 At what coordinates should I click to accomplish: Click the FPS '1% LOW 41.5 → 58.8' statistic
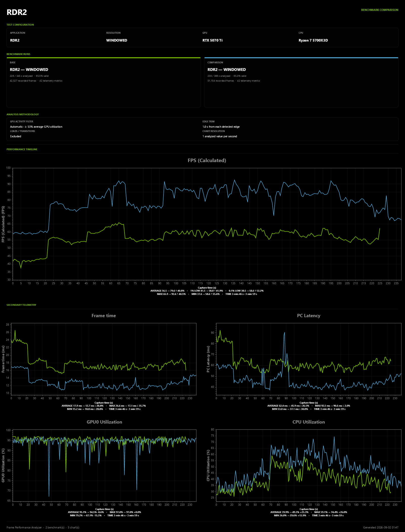pos(207,291)
